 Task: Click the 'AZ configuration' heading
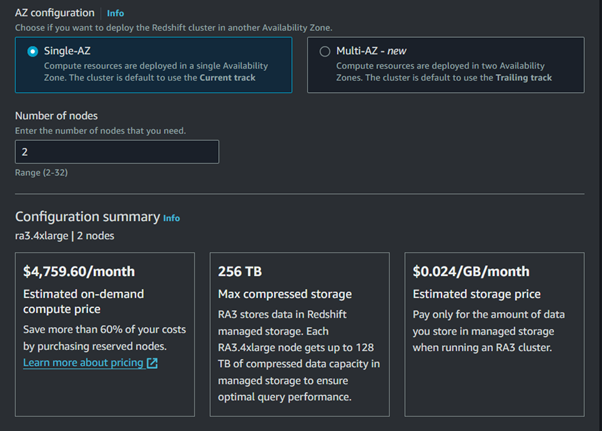[55, 13]
